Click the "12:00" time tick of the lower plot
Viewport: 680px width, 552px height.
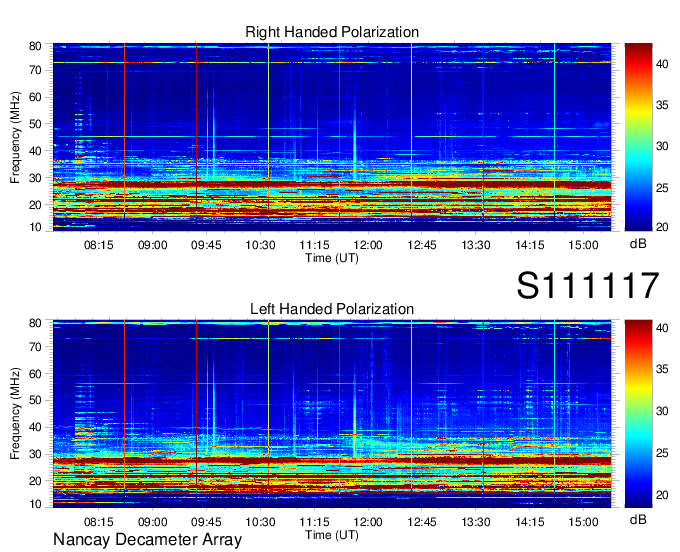(368, 522)
